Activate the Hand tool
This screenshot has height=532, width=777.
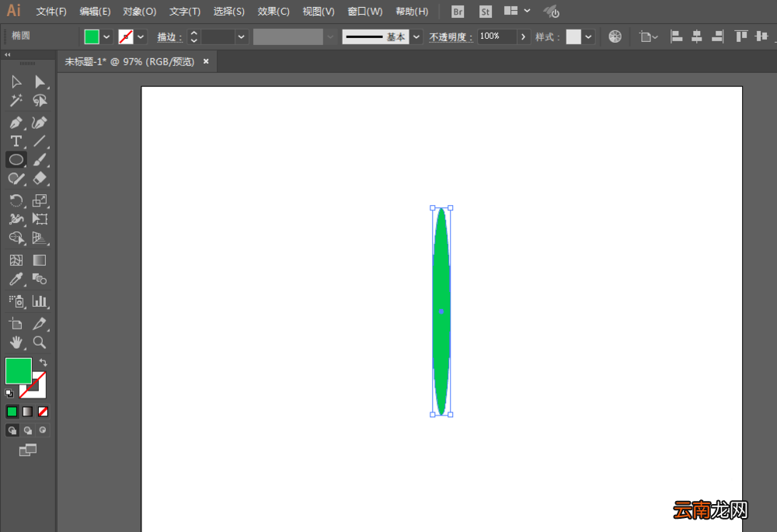16,342
